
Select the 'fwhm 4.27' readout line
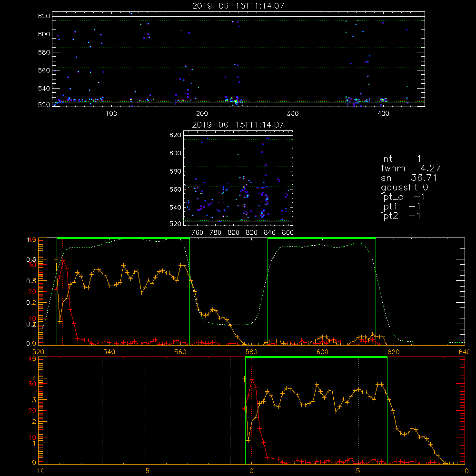[410, 168]
